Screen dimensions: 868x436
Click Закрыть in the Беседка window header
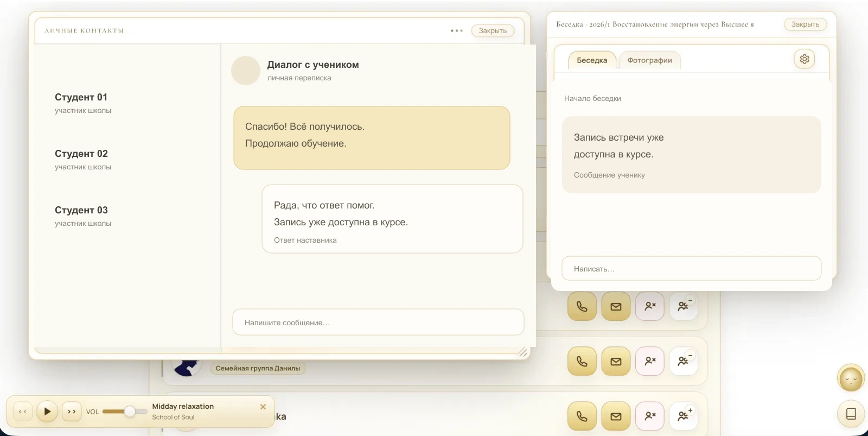click(805, 24)
